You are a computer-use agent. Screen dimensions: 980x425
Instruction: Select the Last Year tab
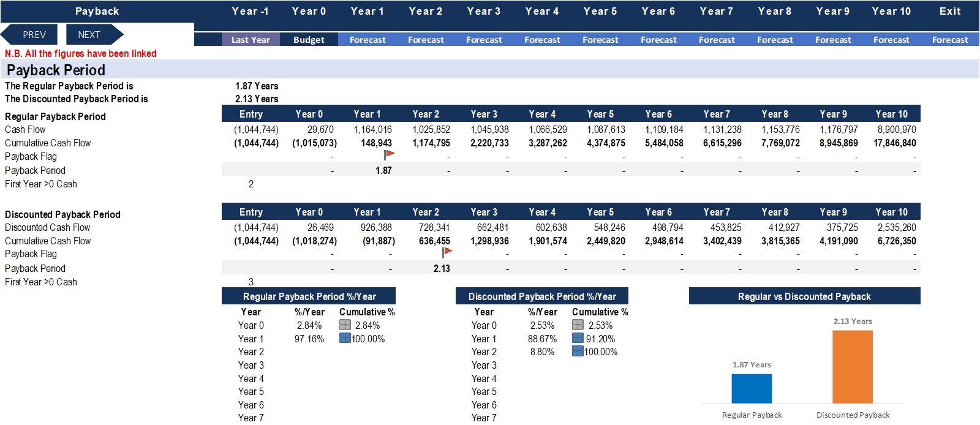click(251, 40)
